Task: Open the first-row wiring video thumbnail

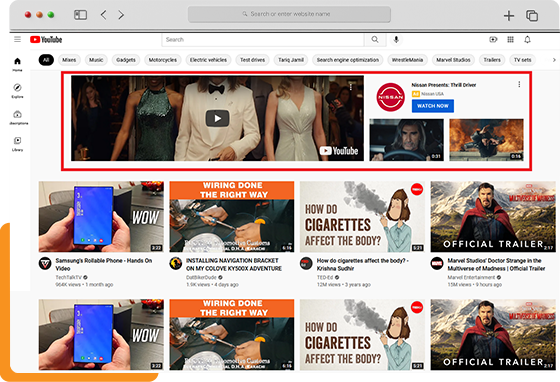Action: [232, 217]
